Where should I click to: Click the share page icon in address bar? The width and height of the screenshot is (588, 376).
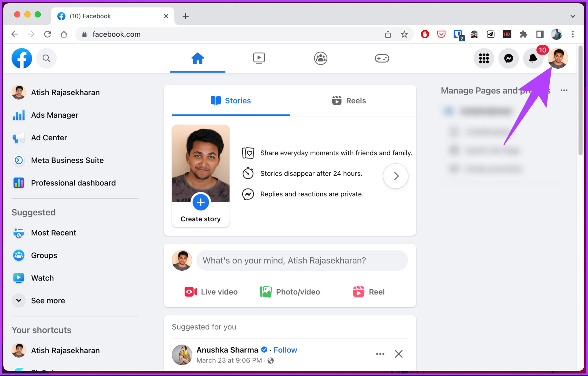388,34
